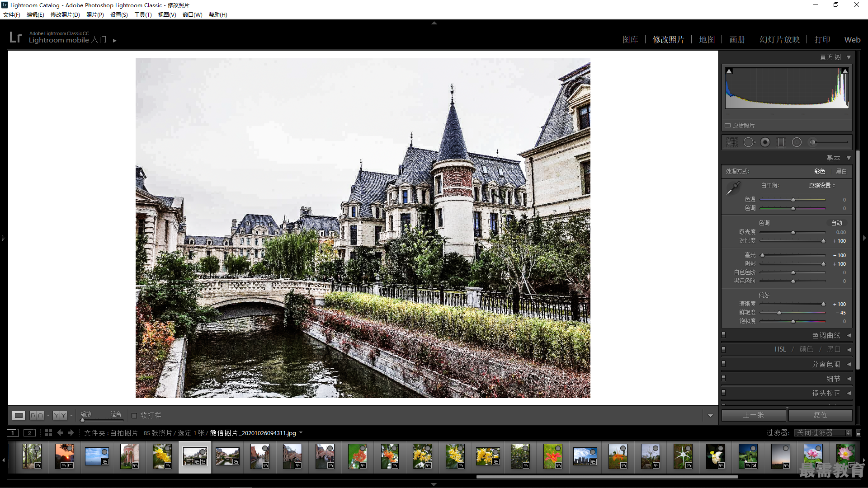Go to Grid view from filmstrip bar
This screenshot has height=488, width=868.
point(48,433)
